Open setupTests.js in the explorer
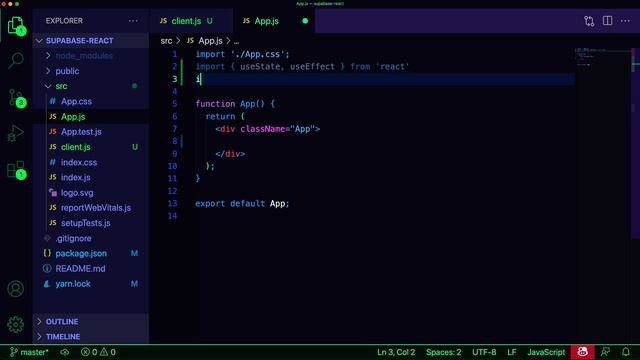This screenshot has width=640, height=360. [x=91, y=223]
